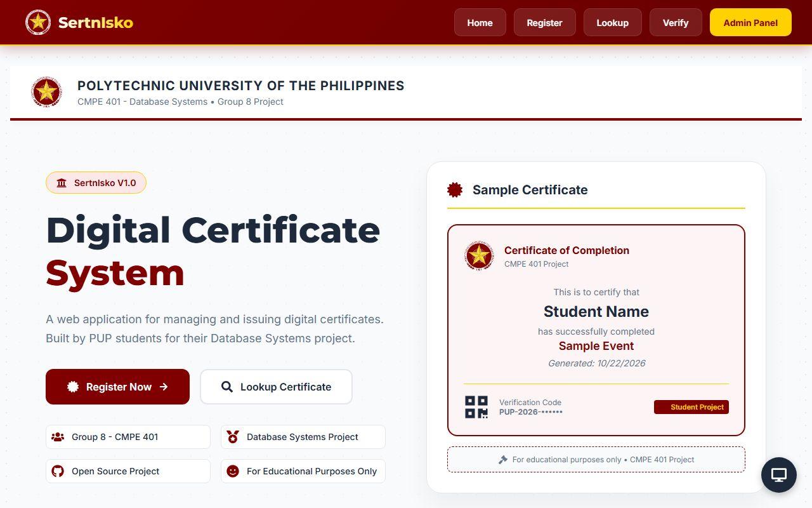Select the For Educational Purposes Only text
The height and width of the screenshot is (508, 812).
(x=311, y=471)
